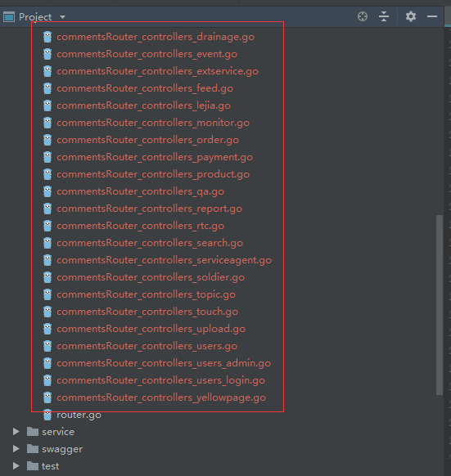Hide the Project panel with minimize icon
The image size is (451, 476).
(x=432, y=16)
